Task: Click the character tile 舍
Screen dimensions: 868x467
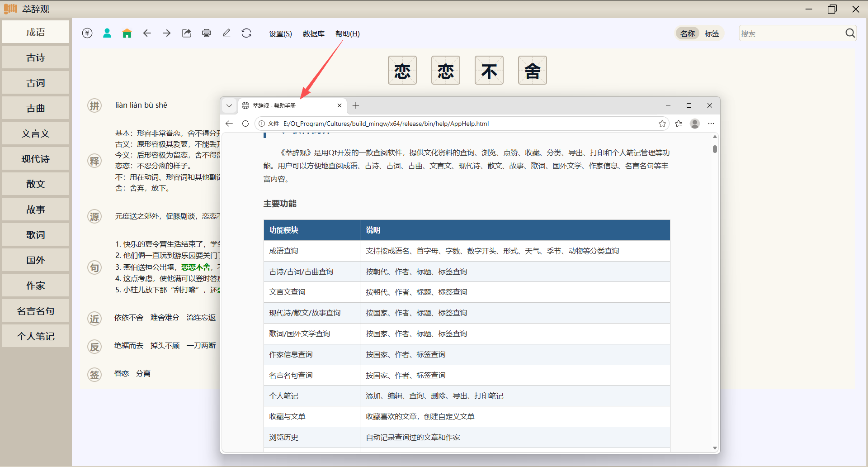Action: pos(533,70)
